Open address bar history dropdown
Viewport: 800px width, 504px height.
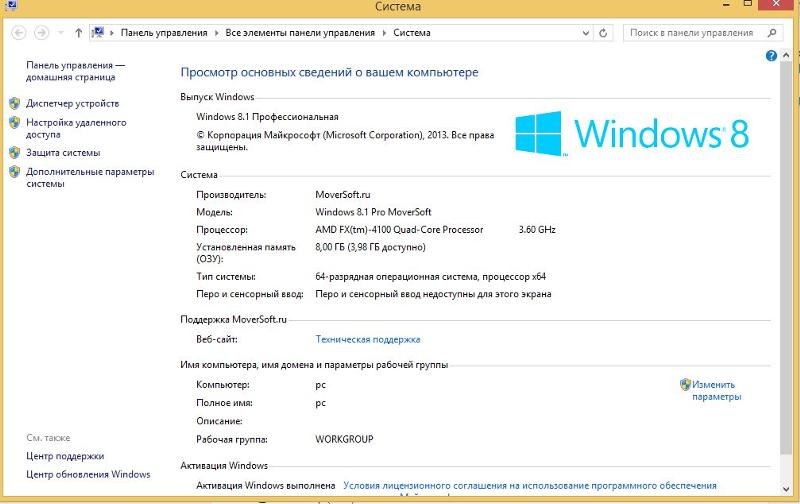586,33
